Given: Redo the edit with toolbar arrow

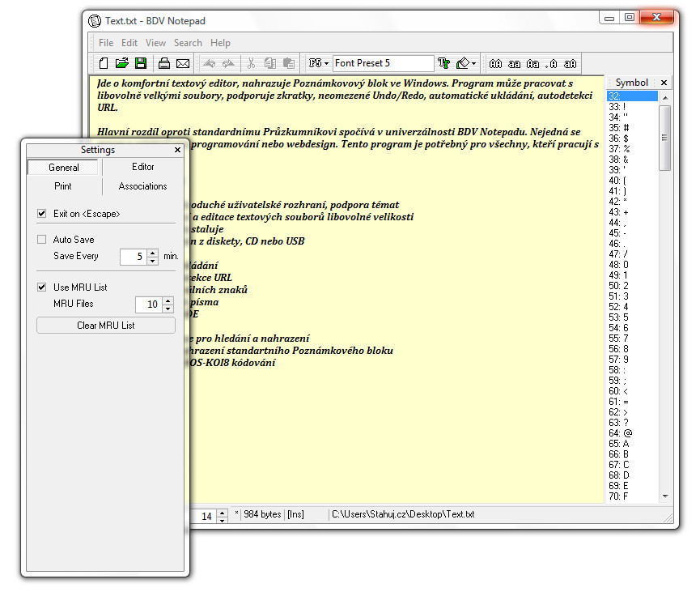Looking at the screenshot, I should pos(228,63).
